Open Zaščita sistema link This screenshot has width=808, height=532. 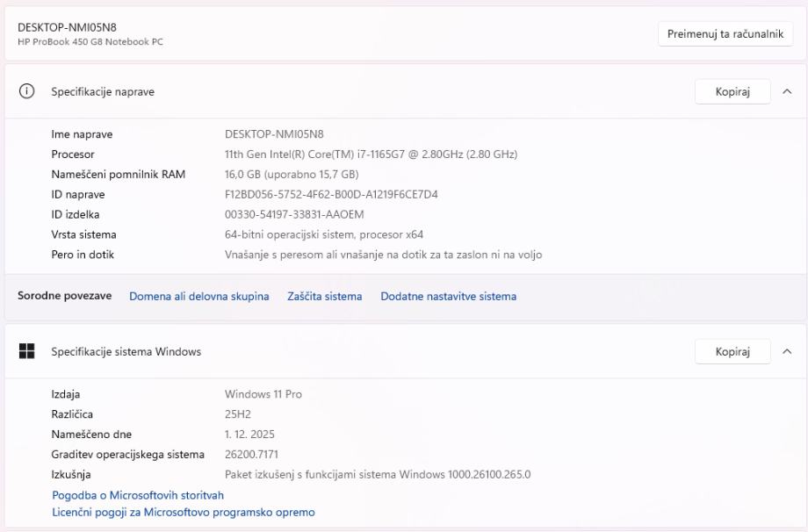325,296
